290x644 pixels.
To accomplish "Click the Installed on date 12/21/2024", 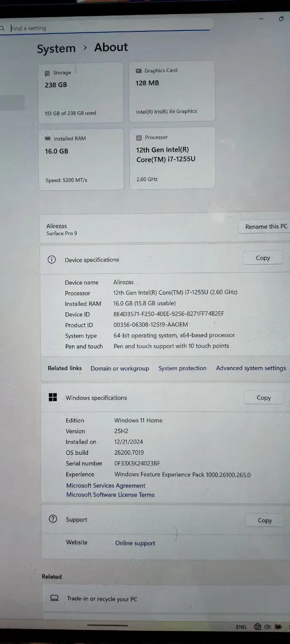I will point(128,442).
